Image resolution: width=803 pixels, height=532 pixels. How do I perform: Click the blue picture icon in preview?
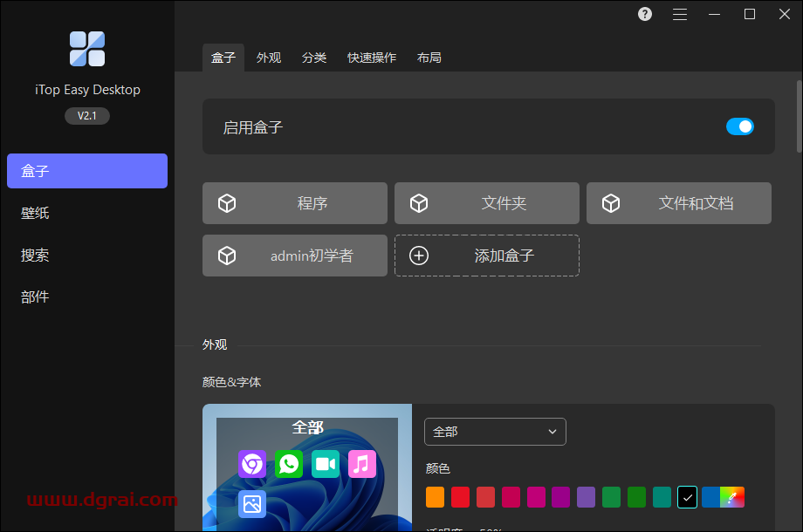pos(252,504)
